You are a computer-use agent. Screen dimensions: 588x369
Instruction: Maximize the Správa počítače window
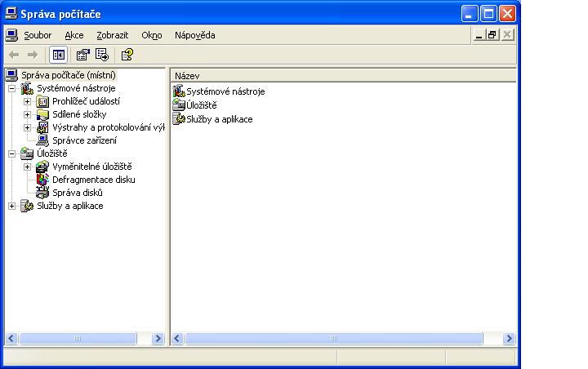point(488,14)
